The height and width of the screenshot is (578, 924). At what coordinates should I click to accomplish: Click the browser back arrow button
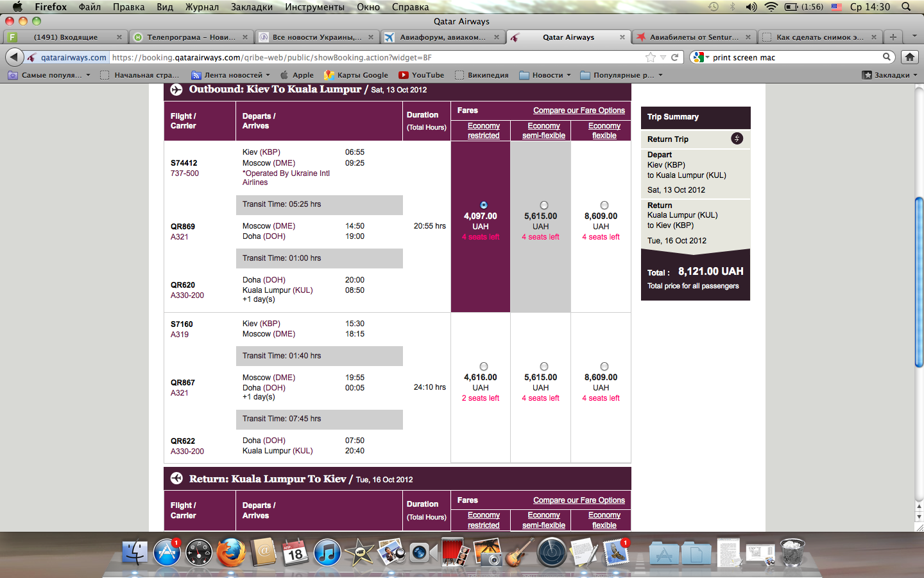(13, 57)
